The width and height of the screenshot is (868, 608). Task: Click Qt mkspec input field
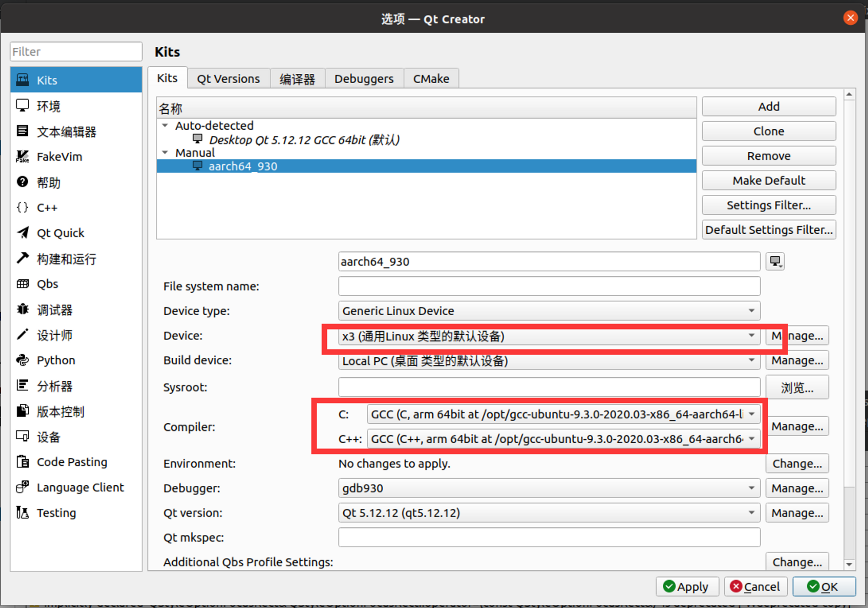[x=549, y=537]
